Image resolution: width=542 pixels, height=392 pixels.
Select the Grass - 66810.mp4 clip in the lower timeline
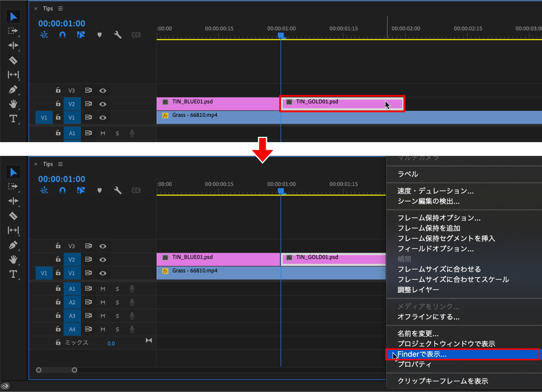click(x=271, y=273)
